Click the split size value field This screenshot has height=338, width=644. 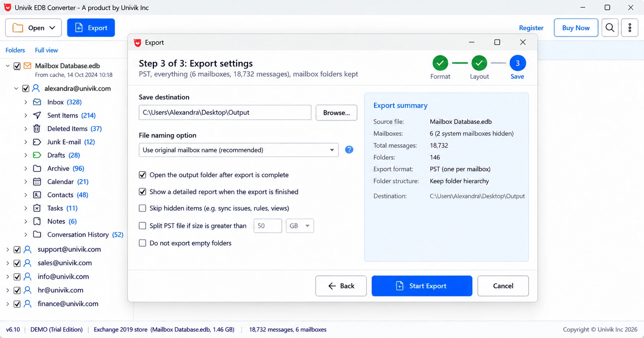point(268,226)
